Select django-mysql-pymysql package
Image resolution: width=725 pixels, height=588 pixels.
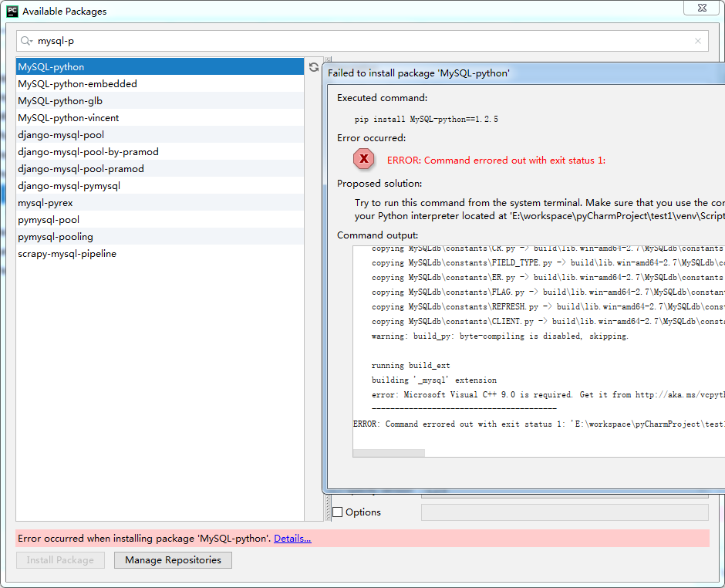tap(160, 185)
